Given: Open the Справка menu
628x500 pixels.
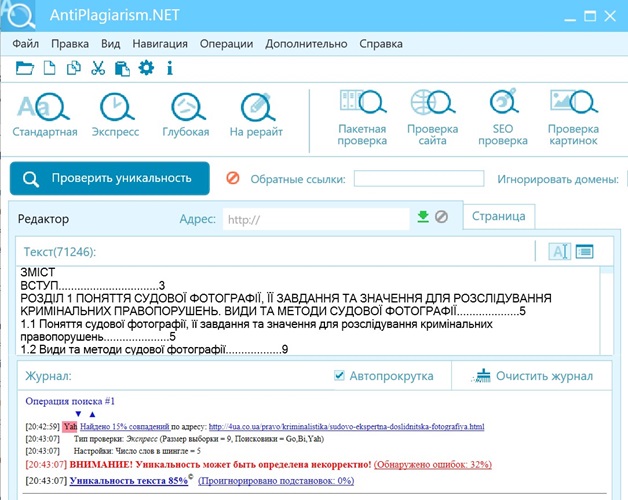Looking at the screenshot, I should click(381, 43).
